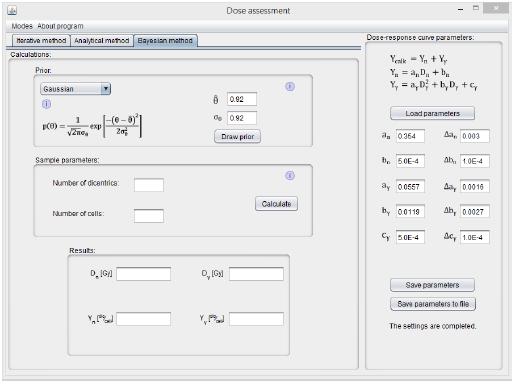Show info icon below Gaussian dropdown

click(x=46, y=104)
